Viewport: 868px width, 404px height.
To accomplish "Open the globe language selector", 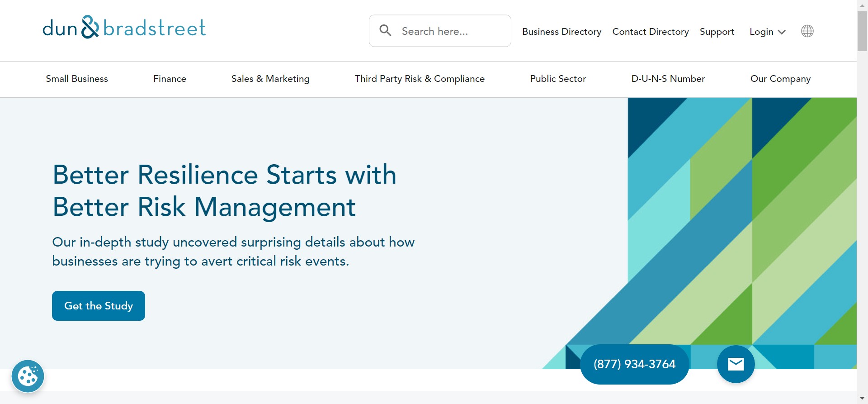I will pyautogui.click(x=807, y=31).
